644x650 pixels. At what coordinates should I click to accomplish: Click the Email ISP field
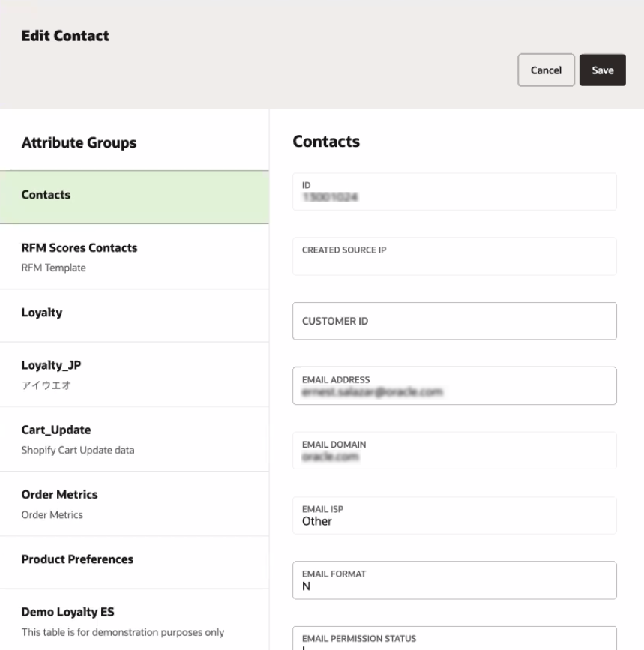point(454,516)
